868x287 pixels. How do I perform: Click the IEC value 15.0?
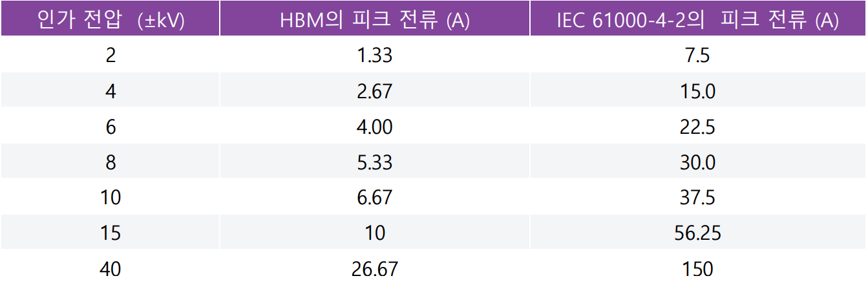698,91
